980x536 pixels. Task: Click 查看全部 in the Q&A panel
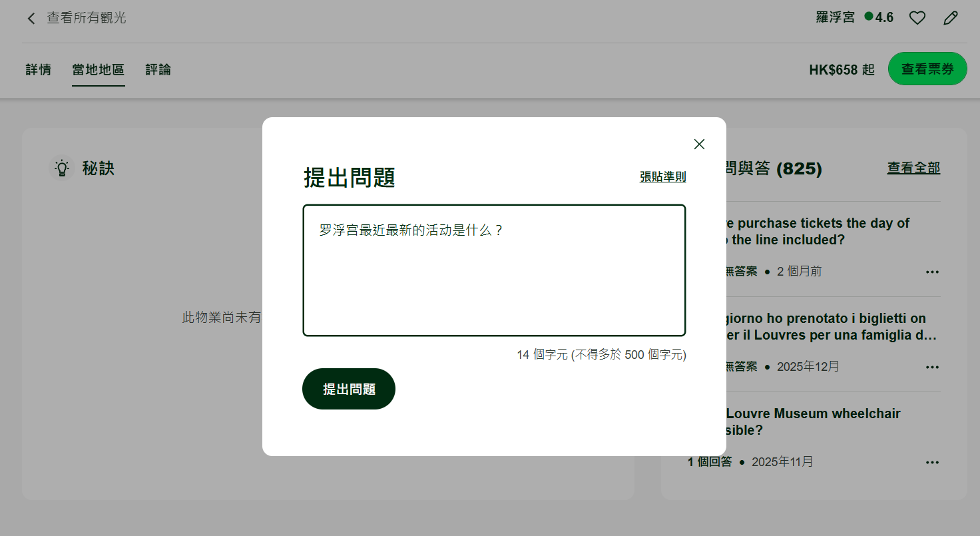coord(913,168)
